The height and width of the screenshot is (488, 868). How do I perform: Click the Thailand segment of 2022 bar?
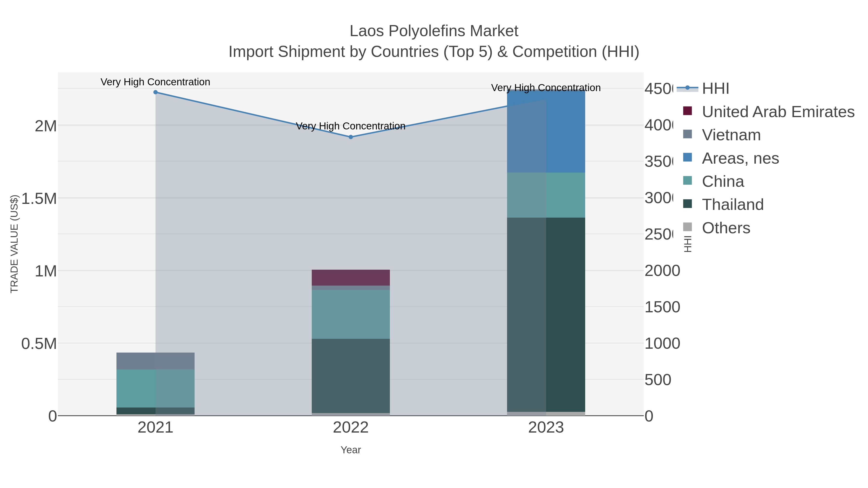(351, 376)
